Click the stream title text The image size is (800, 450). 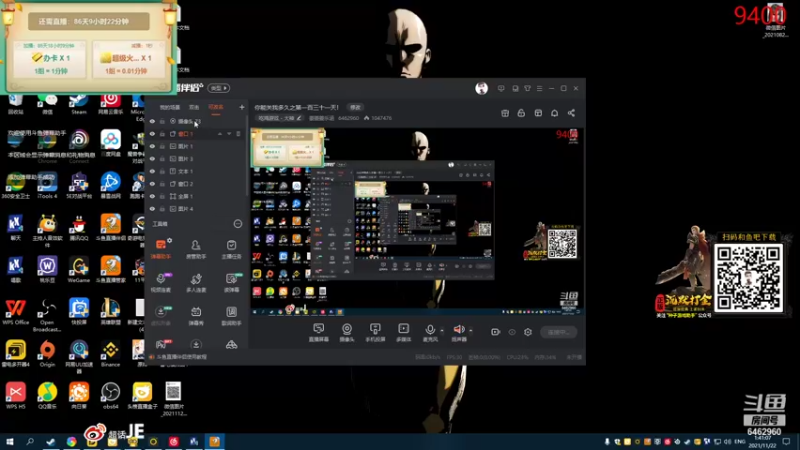pyautogui.click(x=296, y=107)
